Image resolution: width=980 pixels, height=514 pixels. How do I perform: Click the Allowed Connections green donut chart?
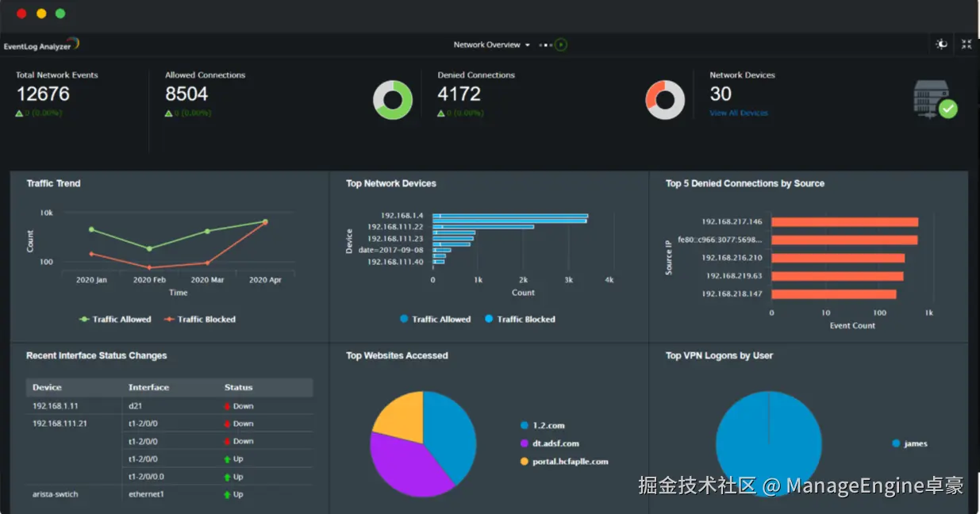393,101
